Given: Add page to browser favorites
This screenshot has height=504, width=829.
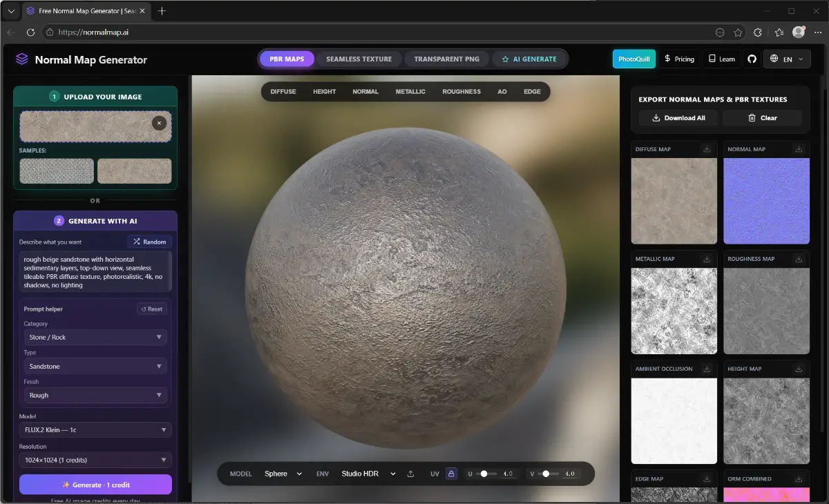Looking at the screenshot, I should click(x=738, y=32).
